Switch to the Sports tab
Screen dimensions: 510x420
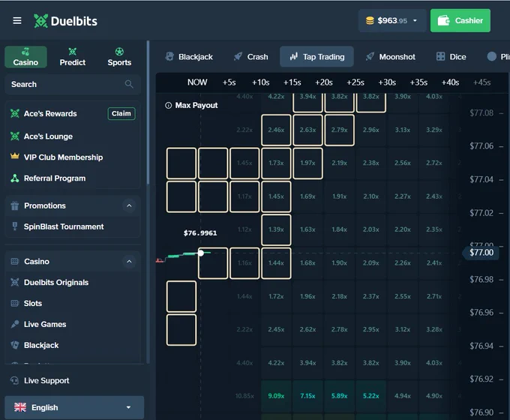[119, 57]
